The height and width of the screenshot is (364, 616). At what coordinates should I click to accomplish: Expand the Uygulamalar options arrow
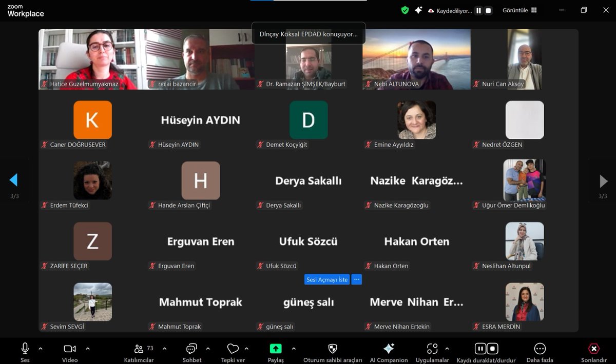coord(447,349)
